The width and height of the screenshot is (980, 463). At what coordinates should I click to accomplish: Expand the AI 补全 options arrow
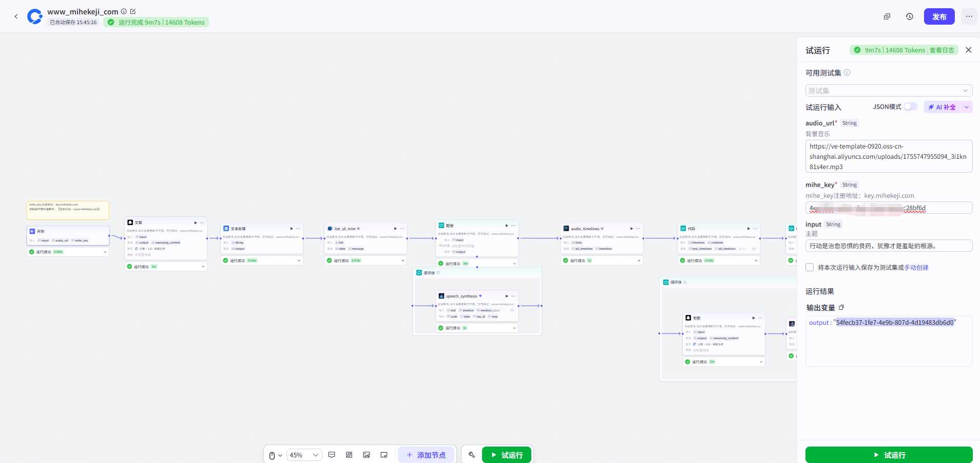[966, 107]
